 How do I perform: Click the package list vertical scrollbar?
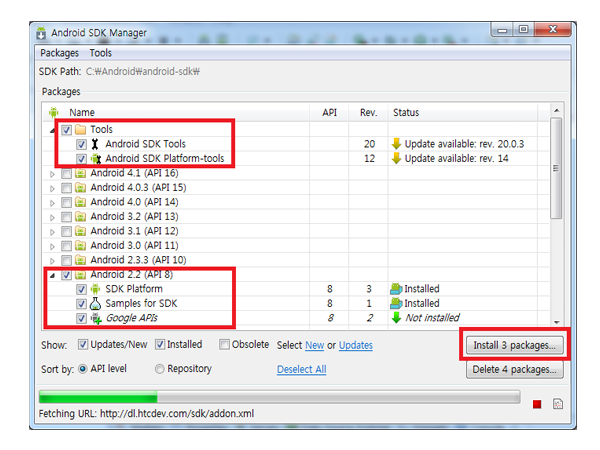coord(557,220)
